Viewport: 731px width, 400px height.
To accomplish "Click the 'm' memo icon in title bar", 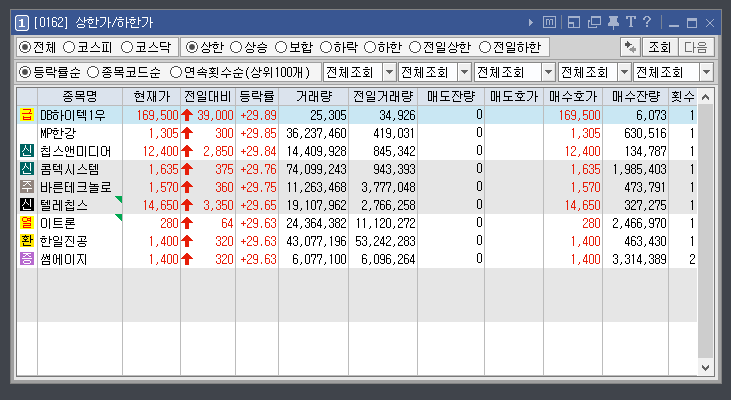I will coord(549,22).
